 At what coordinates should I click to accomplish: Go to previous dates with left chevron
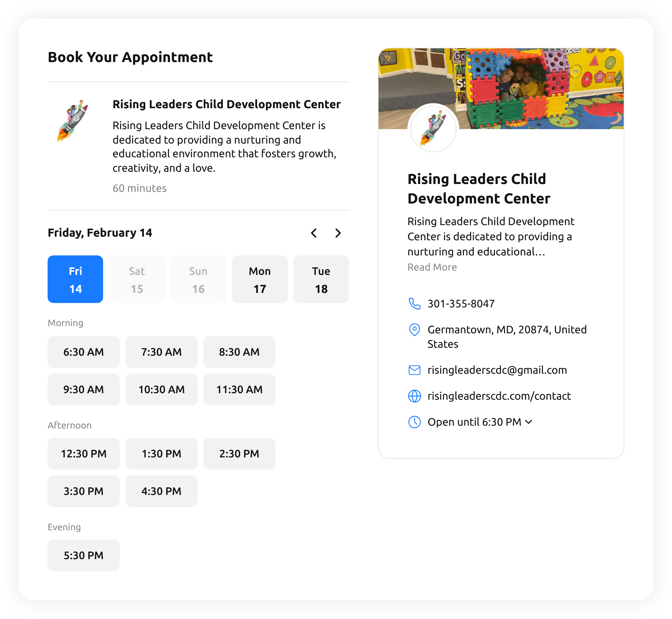coord(314,233)
